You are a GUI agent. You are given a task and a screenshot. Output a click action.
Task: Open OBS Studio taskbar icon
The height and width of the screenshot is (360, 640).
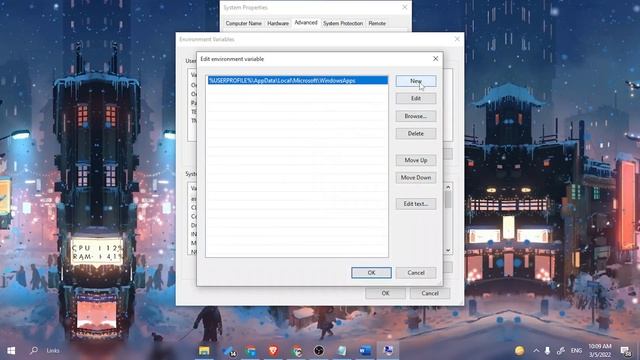pos(319,351)
